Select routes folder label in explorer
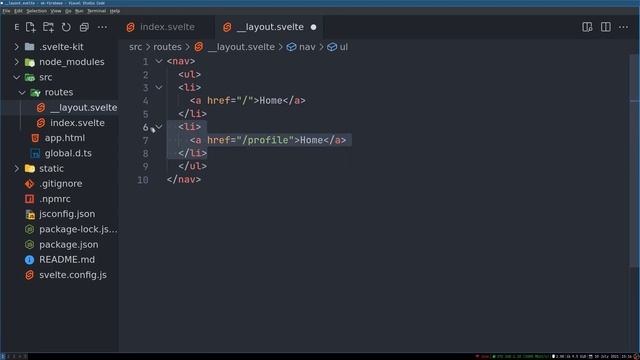 pos(59,93)
